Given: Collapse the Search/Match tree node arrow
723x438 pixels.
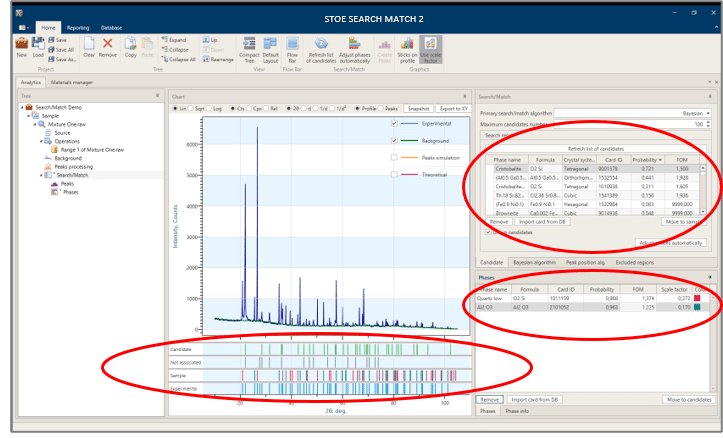Looking at the screenshot, I should point(41,175).
